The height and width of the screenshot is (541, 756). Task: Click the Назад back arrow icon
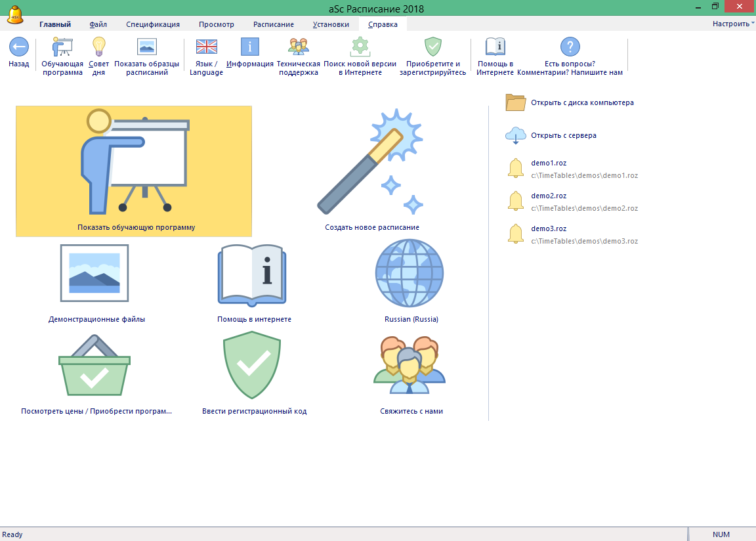18,47
